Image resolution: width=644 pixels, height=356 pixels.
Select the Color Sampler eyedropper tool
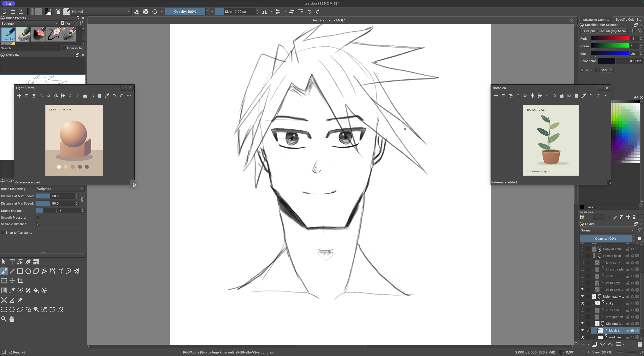[x=12, y=290]
